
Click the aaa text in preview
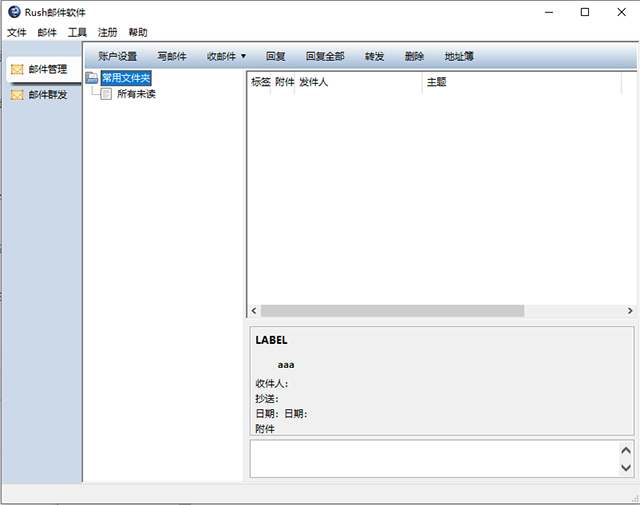286,365
